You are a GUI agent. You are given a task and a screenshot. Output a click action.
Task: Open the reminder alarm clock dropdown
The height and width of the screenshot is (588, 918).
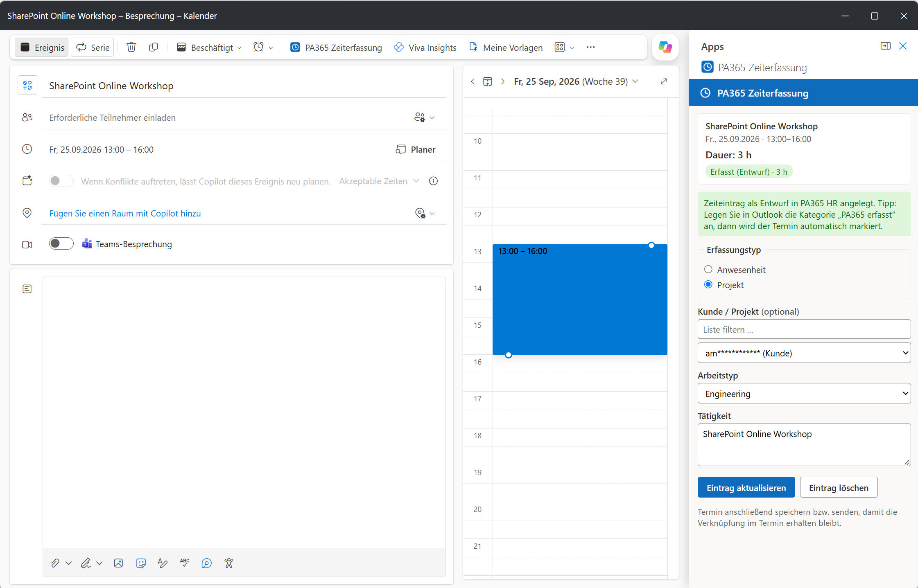pos(263,47)
